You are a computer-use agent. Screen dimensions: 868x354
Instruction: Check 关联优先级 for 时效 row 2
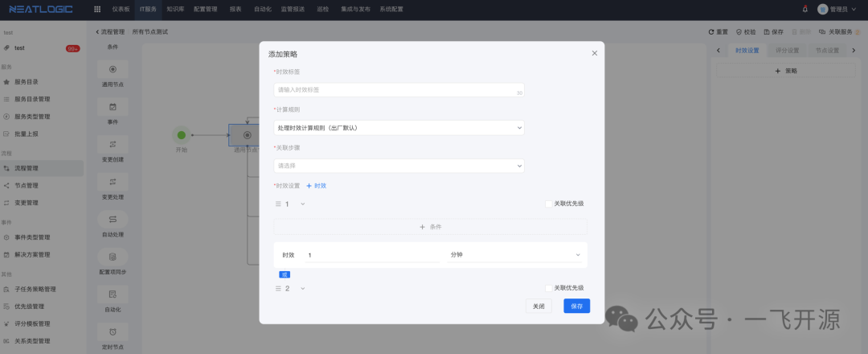[549, 288]
